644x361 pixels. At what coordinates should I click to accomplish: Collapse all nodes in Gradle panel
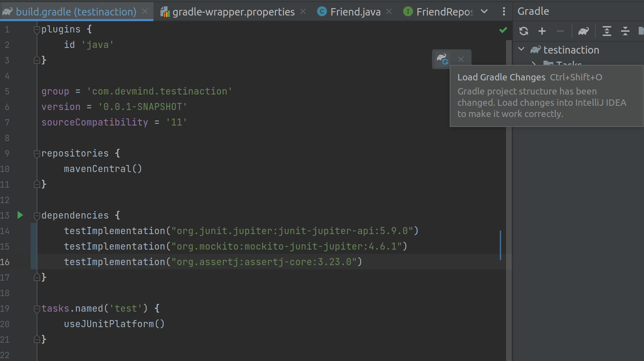[625, 31]
